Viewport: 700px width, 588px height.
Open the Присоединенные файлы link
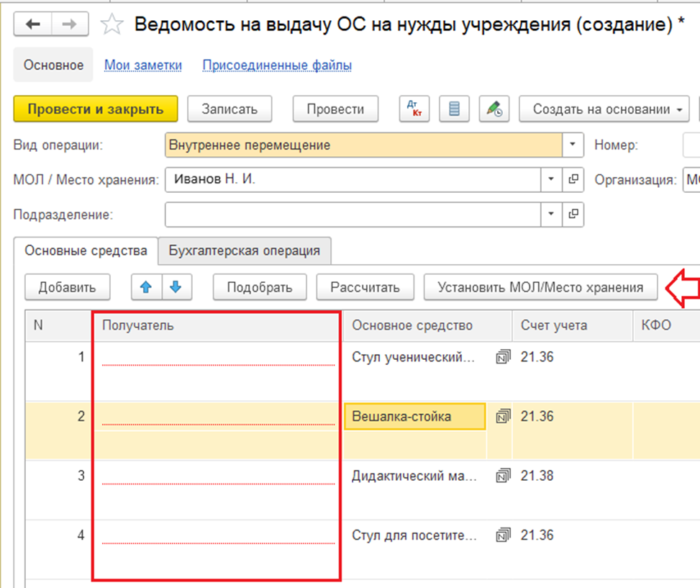(277, 65)
